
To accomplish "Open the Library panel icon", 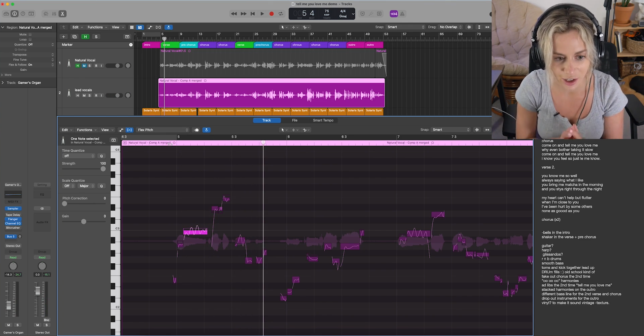I will point(6,14).
